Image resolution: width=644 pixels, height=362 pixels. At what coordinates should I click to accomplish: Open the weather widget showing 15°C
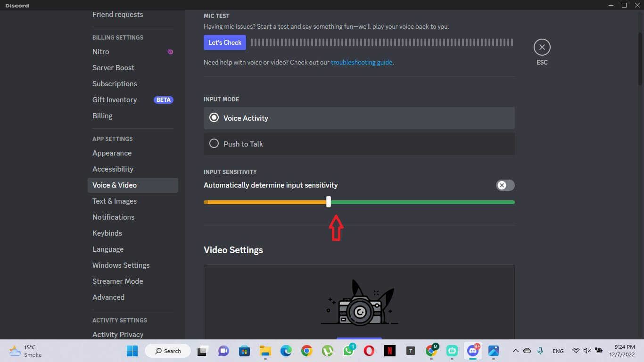coord(26,351)
